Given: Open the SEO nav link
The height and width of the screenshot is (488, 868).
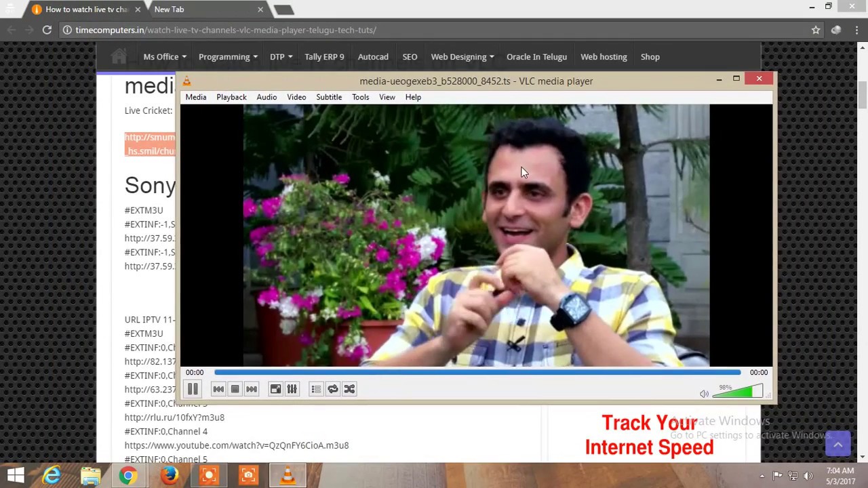Looking at the screenshot, I should click(410, 57).
